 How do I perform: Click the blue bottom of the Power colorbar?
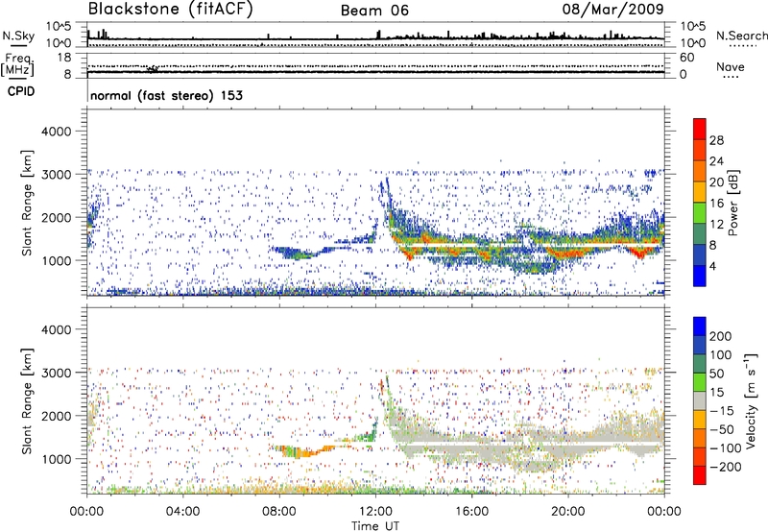pos(700,276)
